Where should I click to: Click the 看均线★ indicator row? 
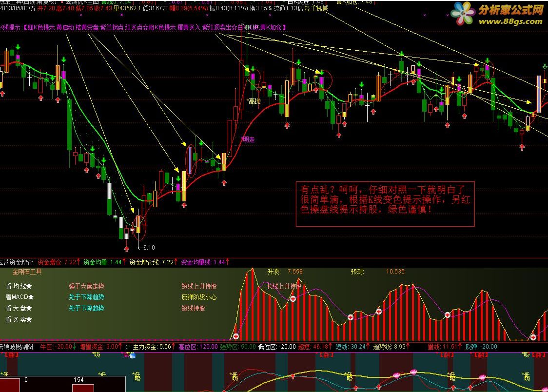coord(19,287)
